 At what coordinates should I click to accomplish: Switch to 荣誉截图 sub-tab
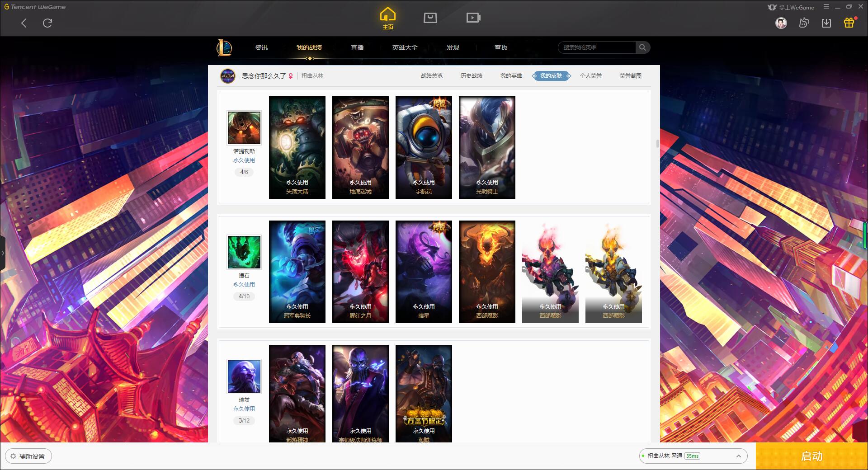631,76
